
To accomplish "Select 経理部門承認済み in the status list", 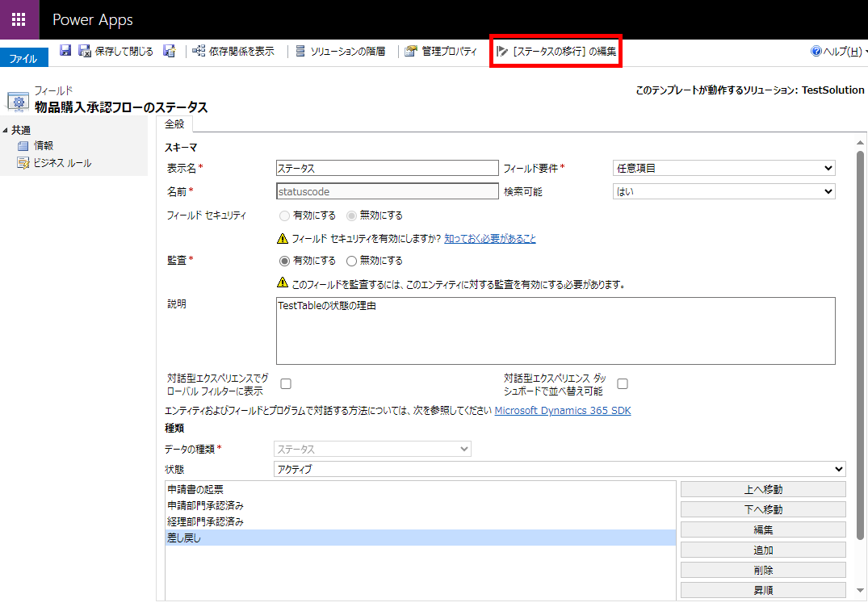I will pos(420,521).
